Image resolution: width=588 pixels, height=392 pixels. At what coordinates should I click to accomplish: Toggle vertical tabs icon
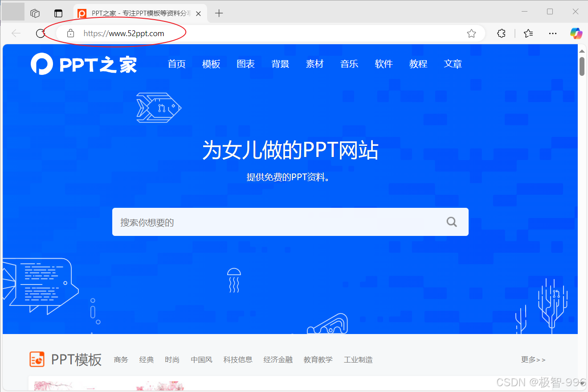(x=58, y=13)
